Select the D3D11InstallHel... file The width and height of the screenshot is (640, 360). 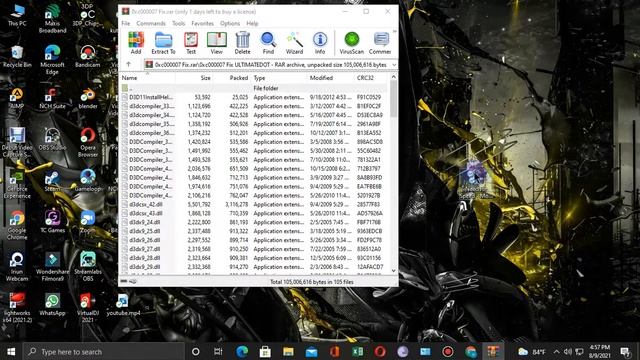pos(253,97)
